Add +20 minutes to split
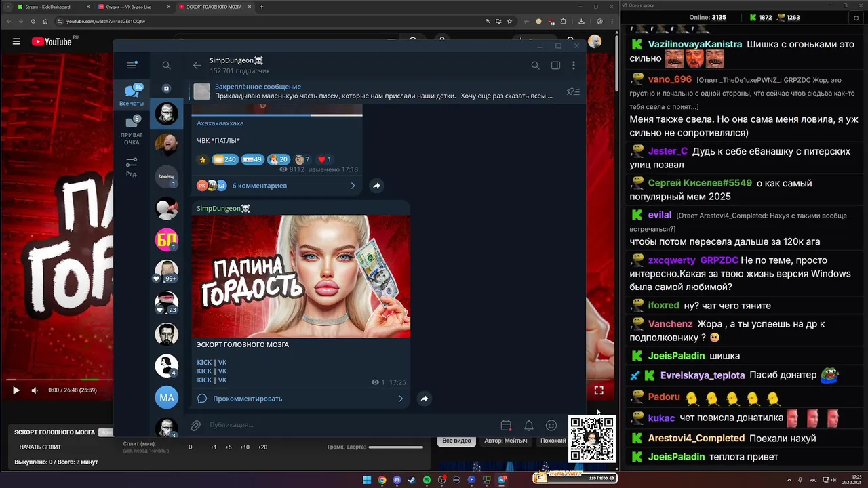868x488 pixels. point(262,447)
